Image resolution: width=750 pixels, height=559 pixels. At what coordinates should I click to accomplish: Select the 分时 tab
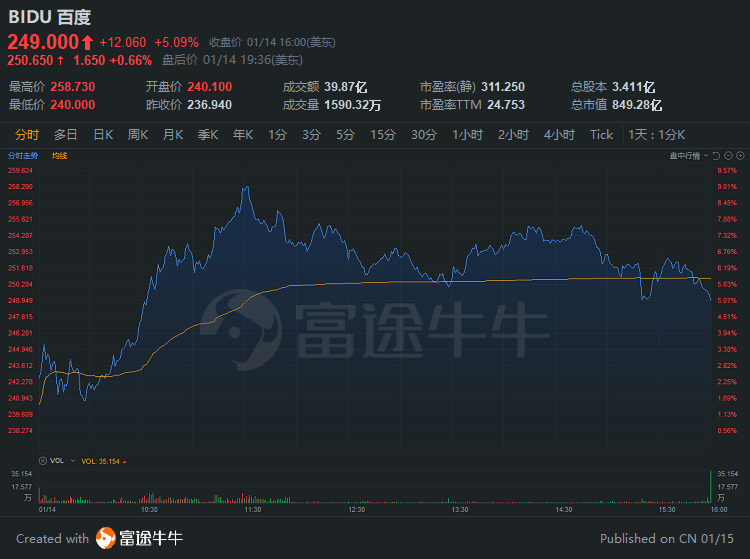point(27,135)
